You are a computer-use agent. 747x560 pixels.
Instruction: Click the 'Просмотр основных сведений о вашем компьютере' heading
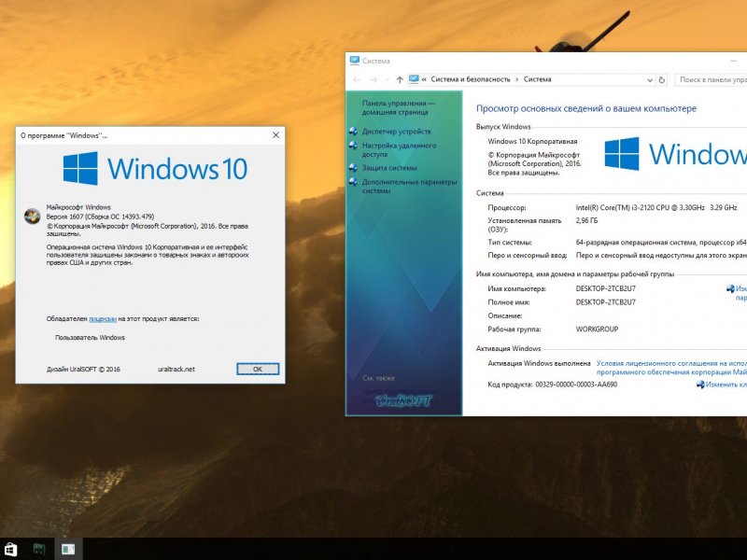click(x=586, y=108)
